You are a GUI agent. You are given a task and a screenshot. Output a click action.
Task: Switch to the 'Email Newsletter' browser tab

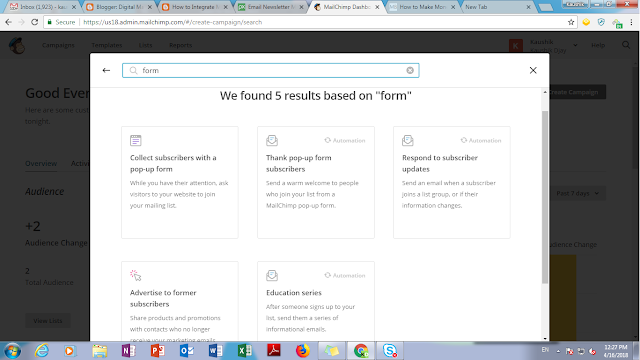click(269, 7)
